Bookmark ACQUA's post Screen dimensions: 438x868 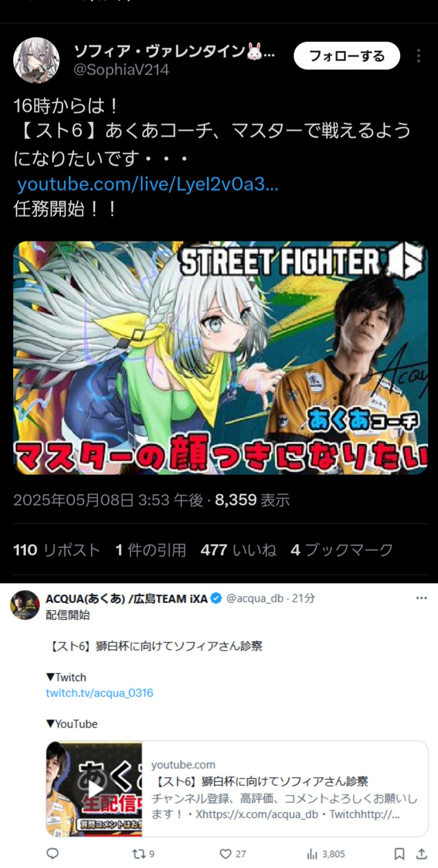pos(399,854)
